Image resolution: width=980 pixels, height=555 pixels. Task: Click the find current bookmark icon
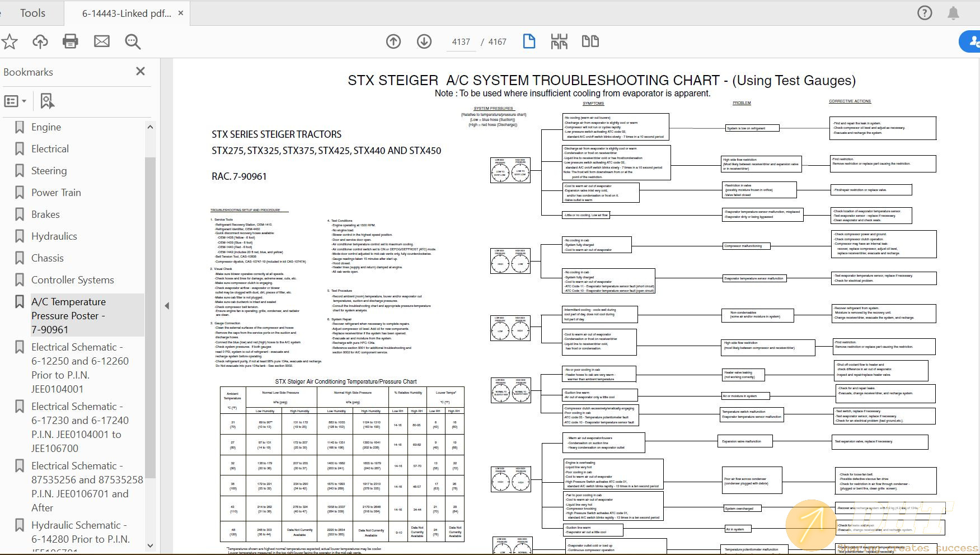47,101
